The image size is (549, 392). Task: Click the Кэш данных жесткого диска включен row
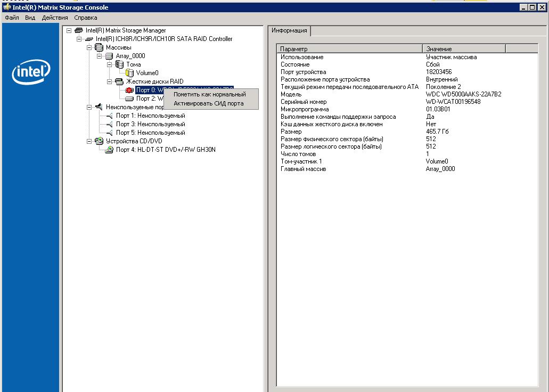tap(407, 124)
